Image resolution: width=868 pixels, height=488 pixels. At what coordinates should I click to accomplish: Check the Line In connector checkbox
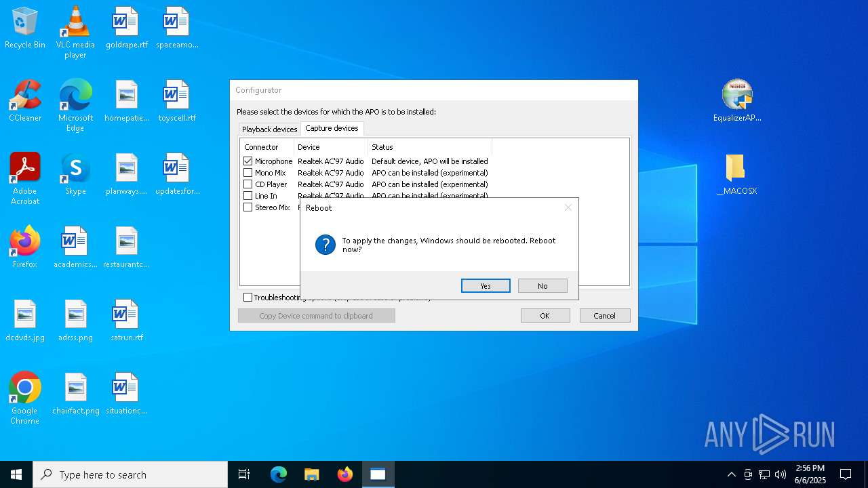248,196
